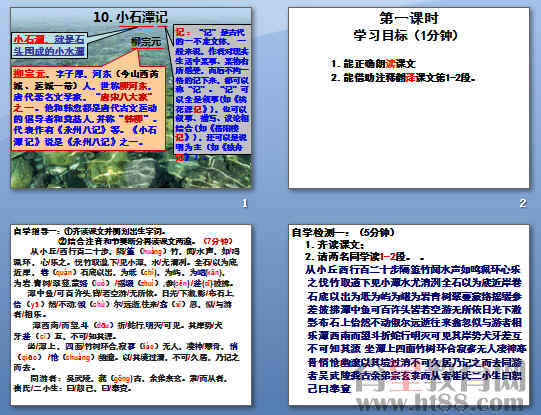Select the slide 1 thumbnail with rocky pond background
Screen dimensions: 541x415
click(131, 98)
